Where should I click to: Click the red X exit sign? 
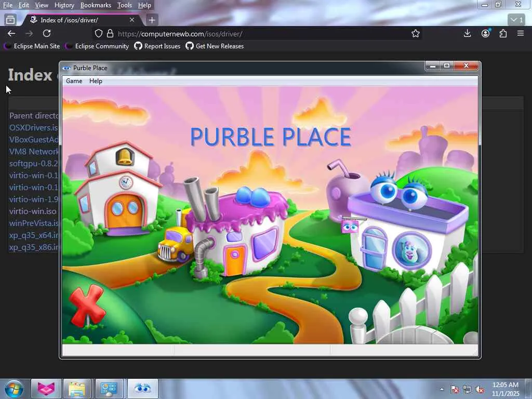87,306
